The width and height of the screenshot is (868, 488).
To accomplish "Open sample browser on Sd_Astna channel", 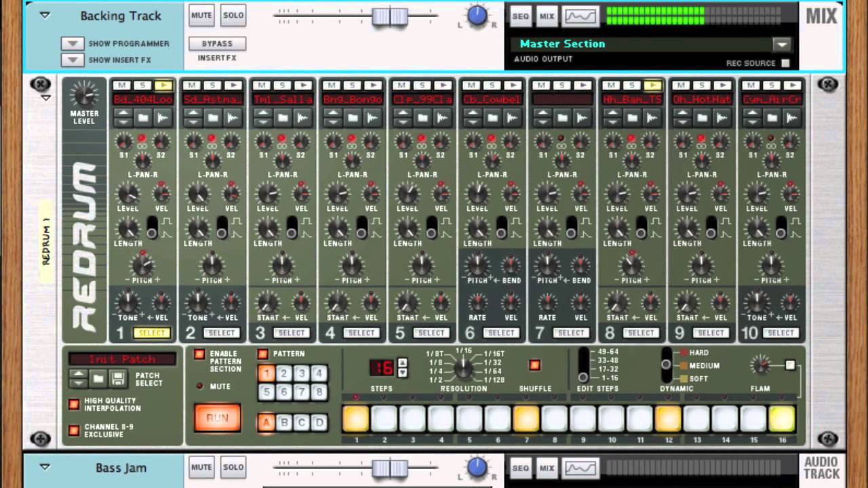I will click(213, 117).
